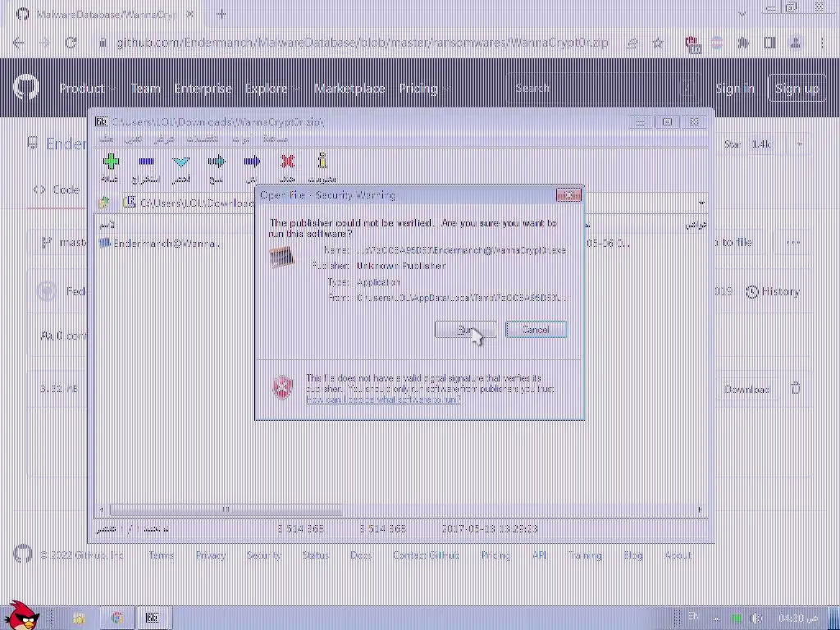
Task: Click the Star dropdown arrow on GitHub
Action: click(x=799, y=144)
